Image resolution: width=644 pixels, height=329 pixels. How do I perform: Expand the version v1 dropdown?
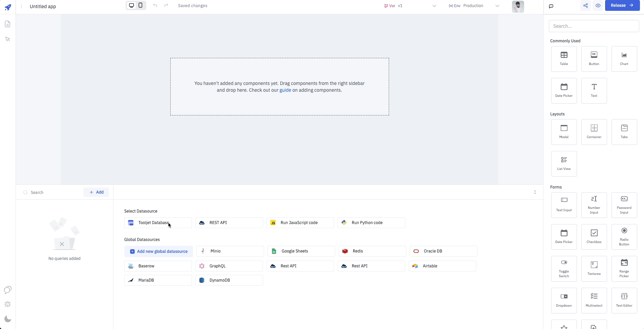click(x=434, y=6)
